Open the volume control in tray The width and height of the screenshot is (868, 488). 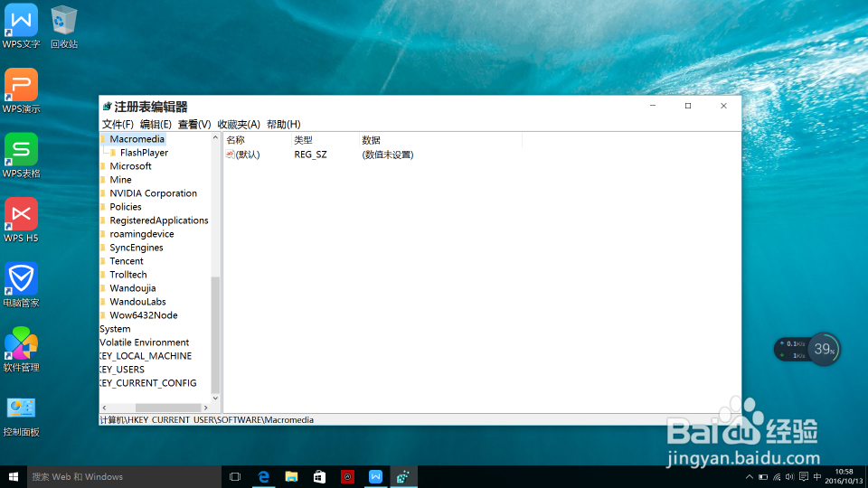pos(790,477)
